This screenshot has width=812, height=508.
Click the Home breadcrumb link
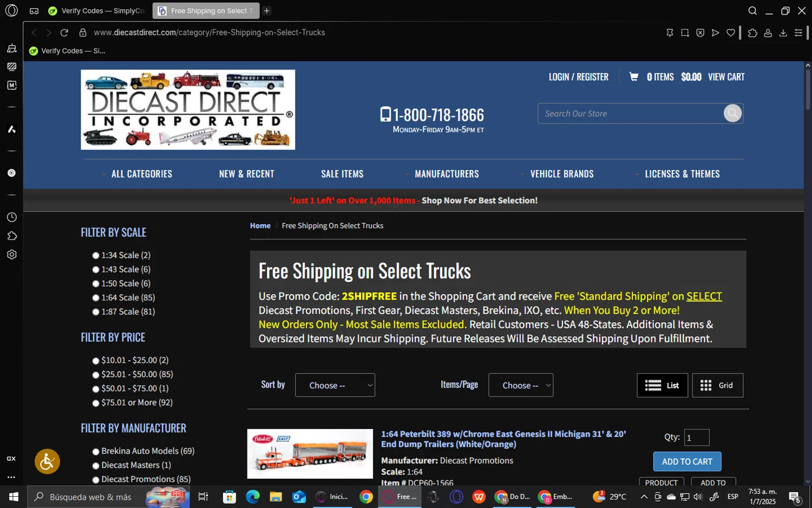pyautogui.click(x=260, y=226)
